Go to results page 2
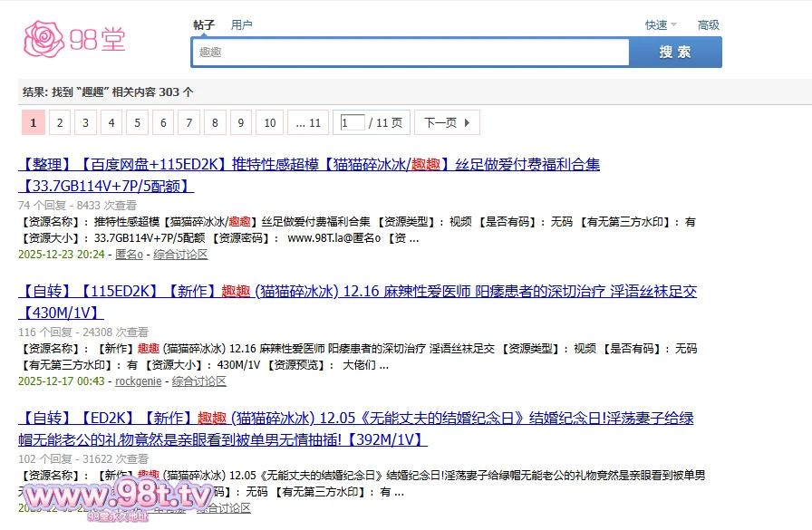Image resolution: width=812 pixels, height=530 pixels. pyautogui.click(x=60, y=123)
